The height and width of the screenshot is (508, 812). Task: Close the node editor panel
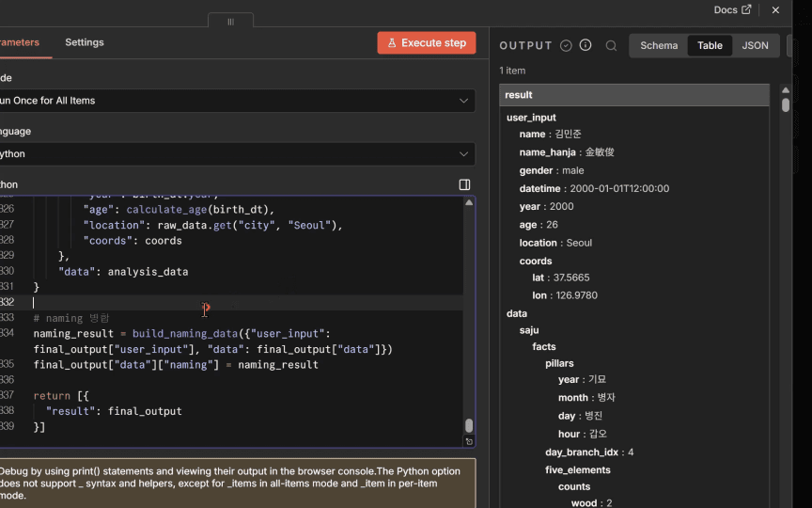[x=775, y=10]
